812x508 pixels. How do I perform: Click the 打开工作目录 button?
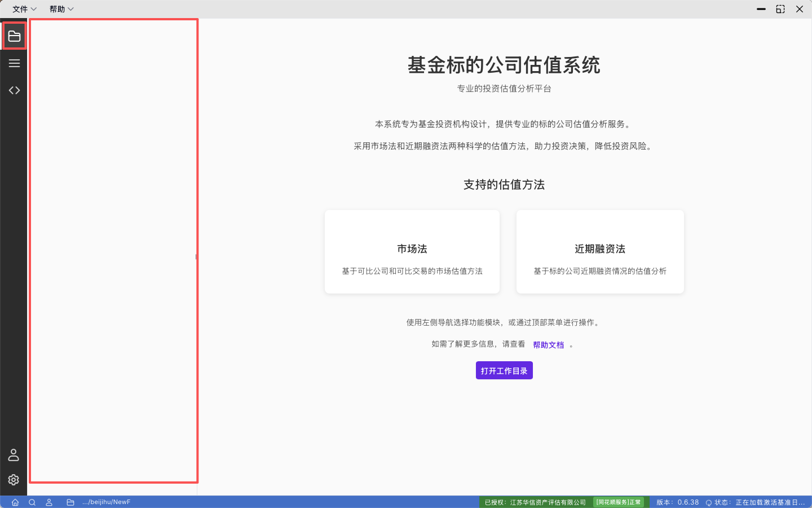click(504, 371)
